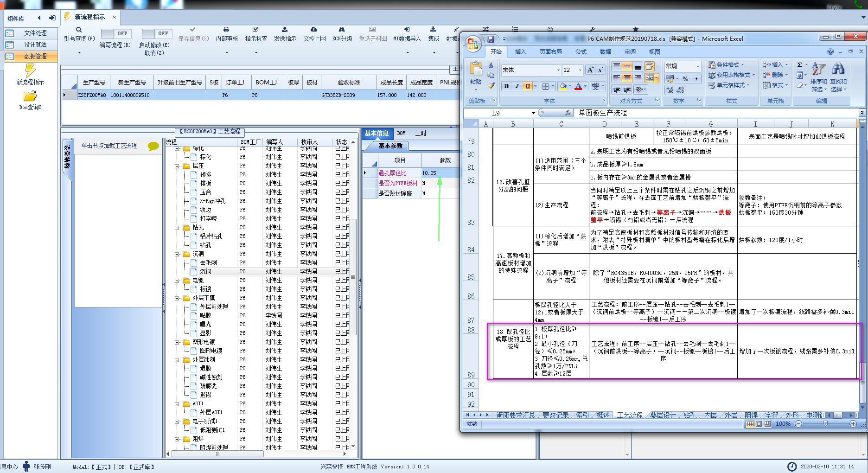Click the 排序和筛选 sort filter icon
Image resolution: width=868 pixels, height=473 pixels.
tap(819, 69)
